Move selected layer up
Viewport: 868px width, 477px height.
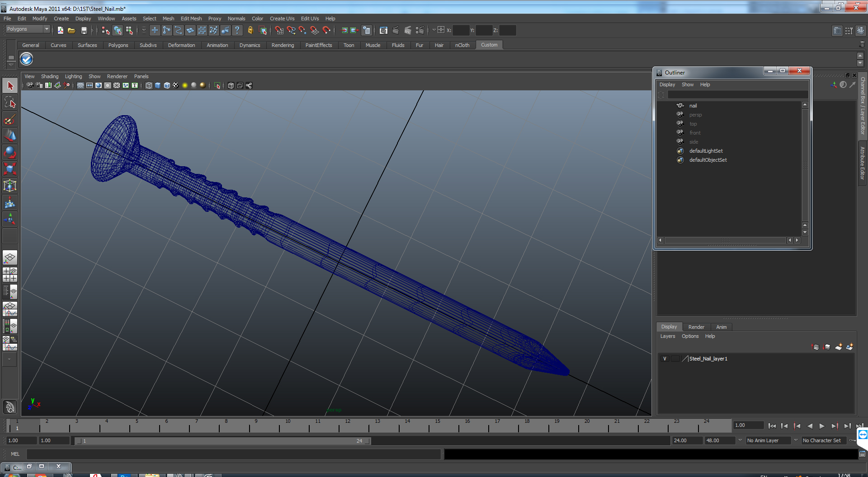816,346
